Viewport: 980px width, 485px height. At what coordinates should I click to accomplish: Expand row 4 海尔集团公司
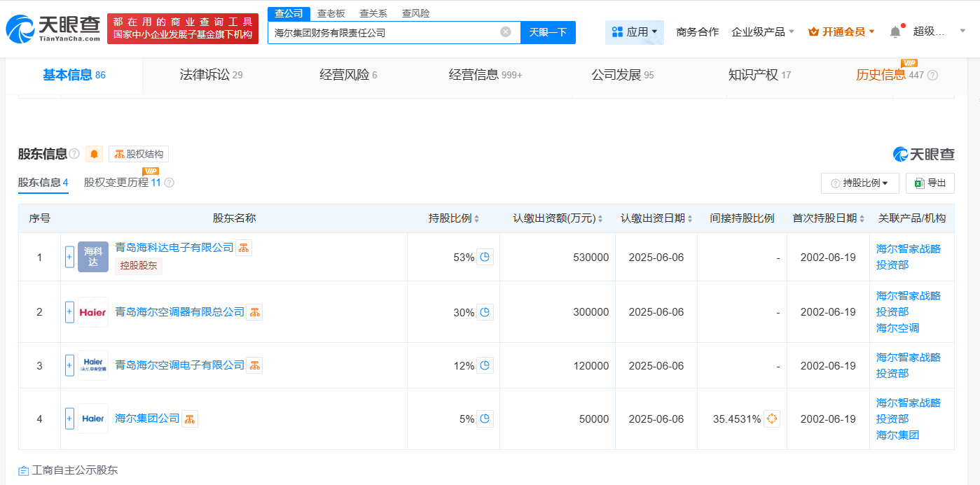pyautogui.click(x=69, y=419)
